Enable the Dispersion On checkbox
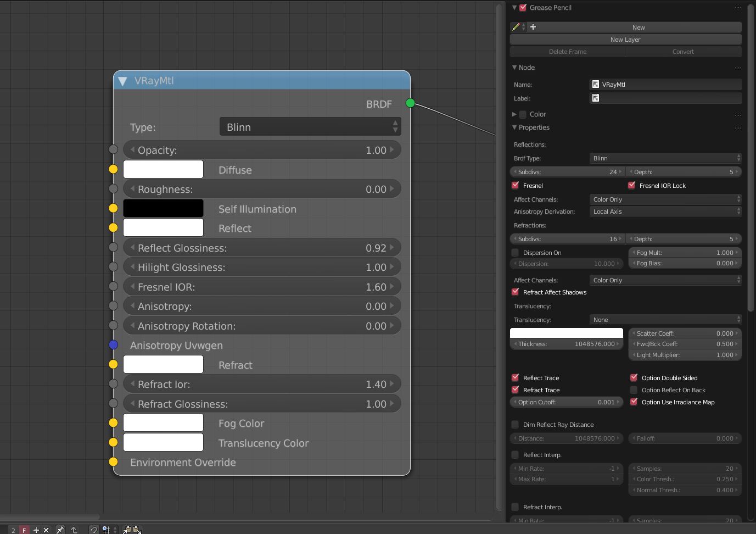 click(515, 253)
